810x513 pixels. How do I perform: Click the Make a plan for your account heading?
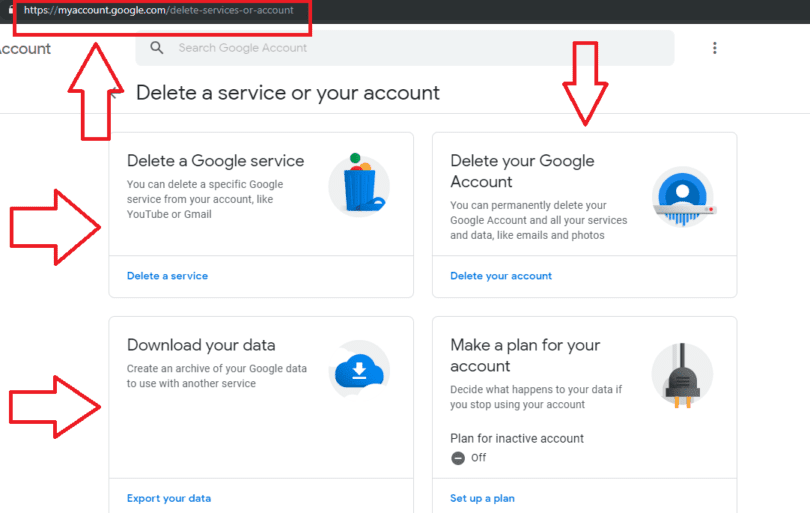click(525, 355)
